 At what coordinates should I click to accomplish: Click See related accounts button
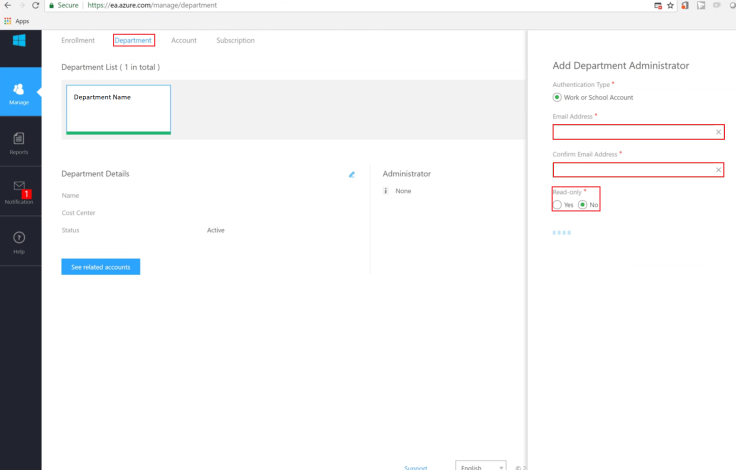point(100,267)
